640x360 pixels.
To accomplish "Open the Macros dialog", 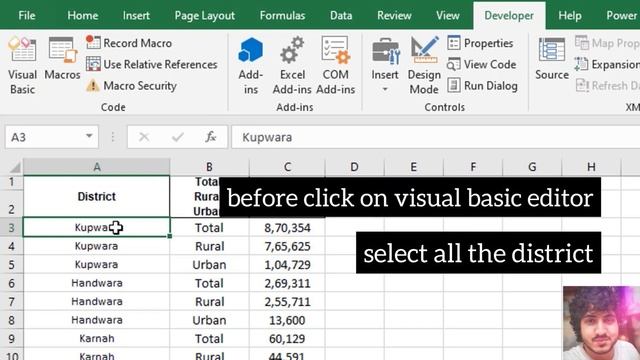I will point(62,59).
